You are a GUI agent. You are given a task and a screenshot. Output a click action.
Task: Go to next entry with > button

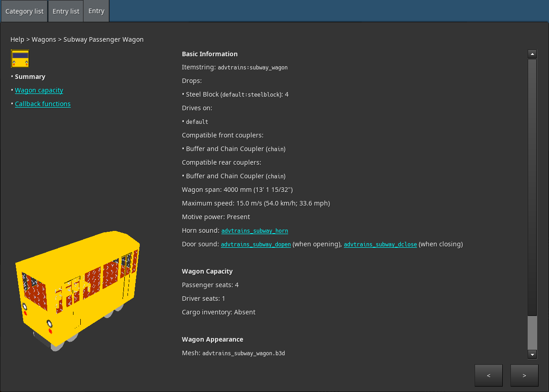click(x=524, y=375)
